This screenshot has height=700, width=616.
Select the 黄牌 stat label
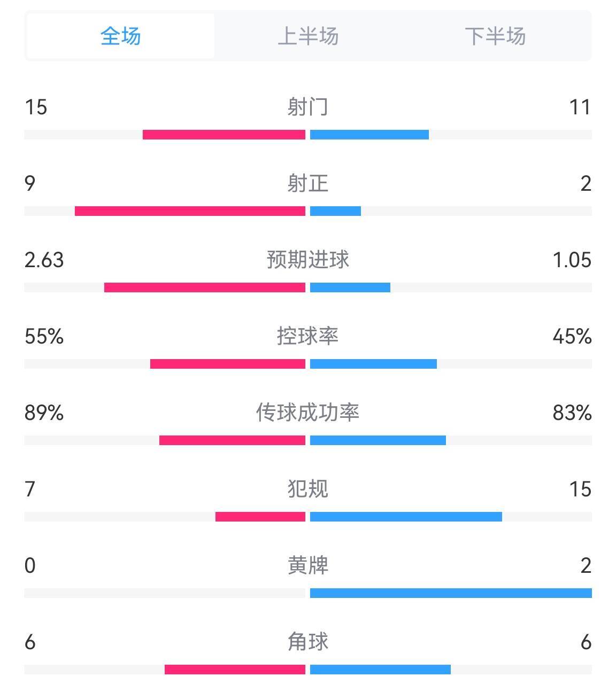pyautogui.click(x=307, y=565)
